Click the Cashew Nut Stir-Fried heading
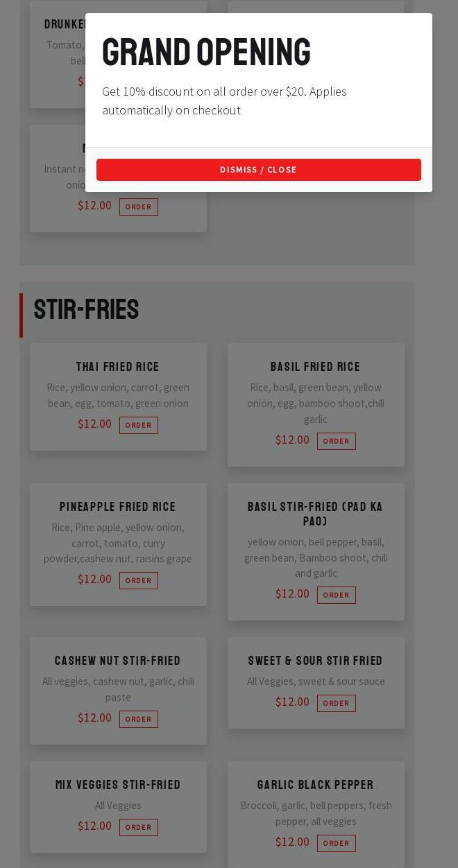The image size is (458, 868). pyautogui.click(x=118, y=661)
